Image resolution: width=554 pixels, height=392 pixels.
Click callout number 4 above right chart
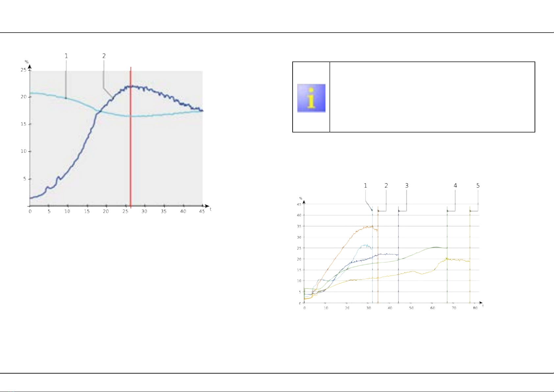click(455, 185)
